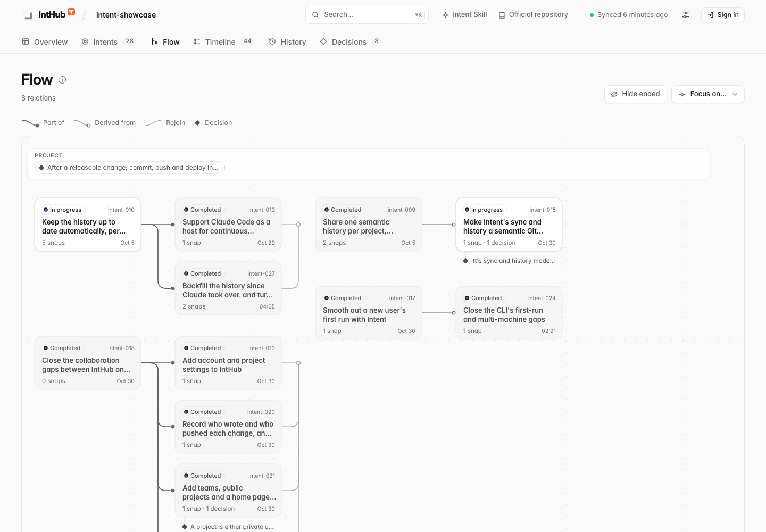This screenshot has height=532, width=766.
Task: Click the Intent Skill sparkle link
Action: 464,15
